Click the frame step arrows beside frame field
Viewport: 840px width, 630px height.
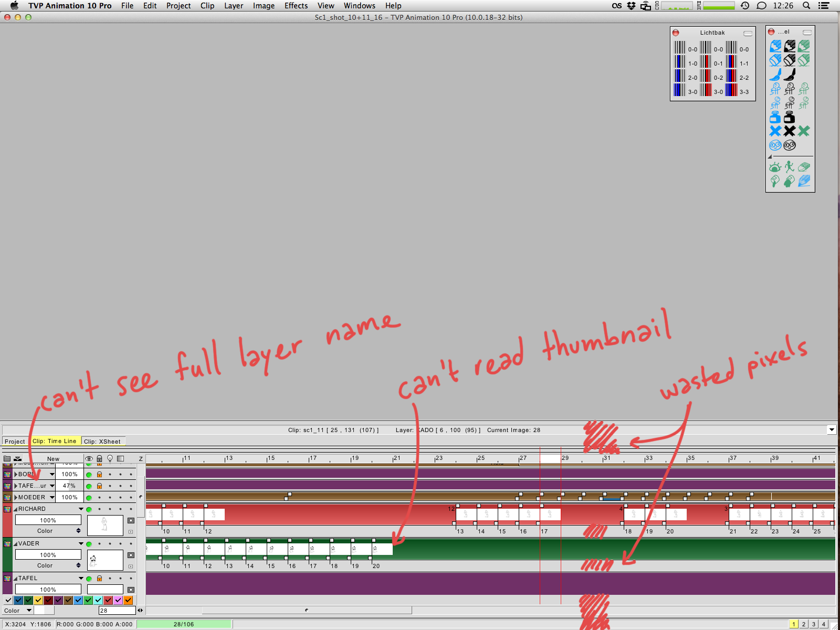point(140,611)
